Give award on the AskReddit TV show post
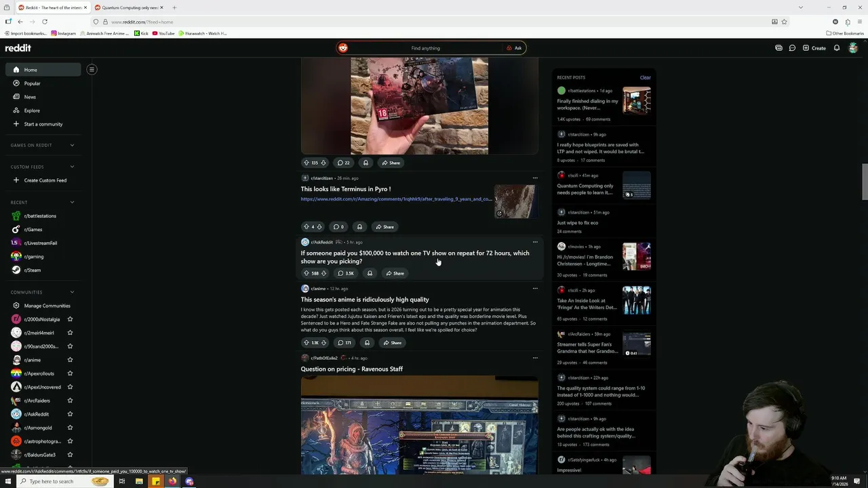Viewport: 868px width, 488px height. click(x=370, y=273)
